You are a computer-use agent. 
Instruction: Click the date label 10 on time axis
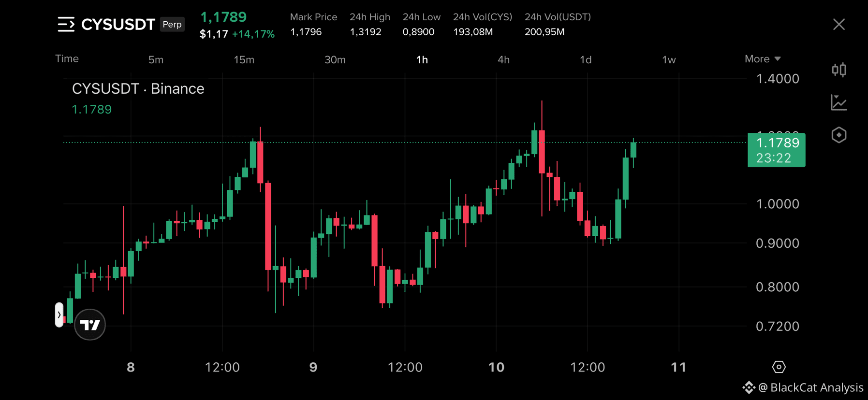(496, 368)
